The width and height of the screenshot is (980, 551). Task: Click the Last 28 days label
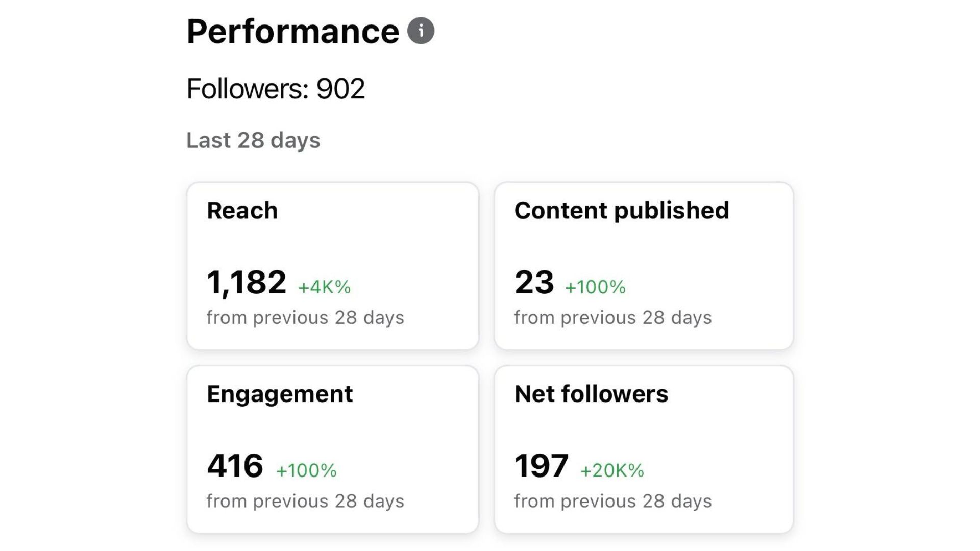(x=253, y=140)
